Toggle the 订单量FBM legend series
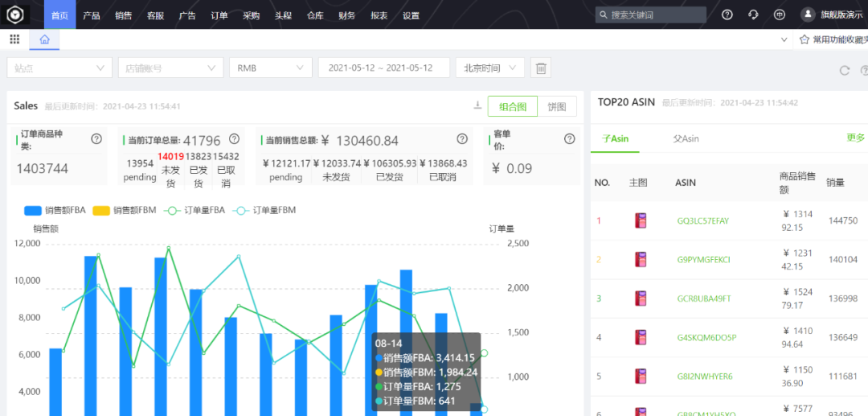 point(264,210)
